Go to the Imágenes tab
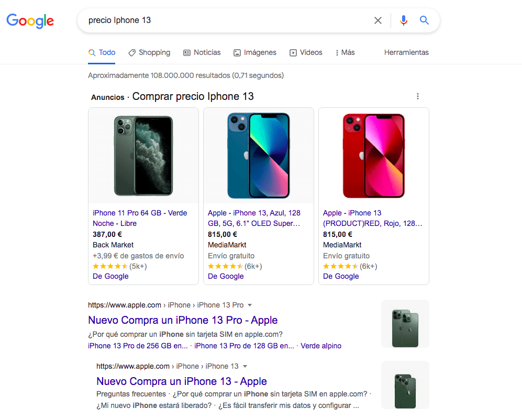 click(255, 52)
